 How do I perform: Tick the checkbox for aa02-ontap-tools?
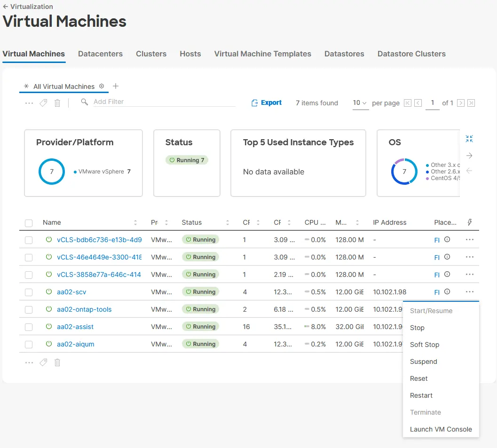pos(29,309)
